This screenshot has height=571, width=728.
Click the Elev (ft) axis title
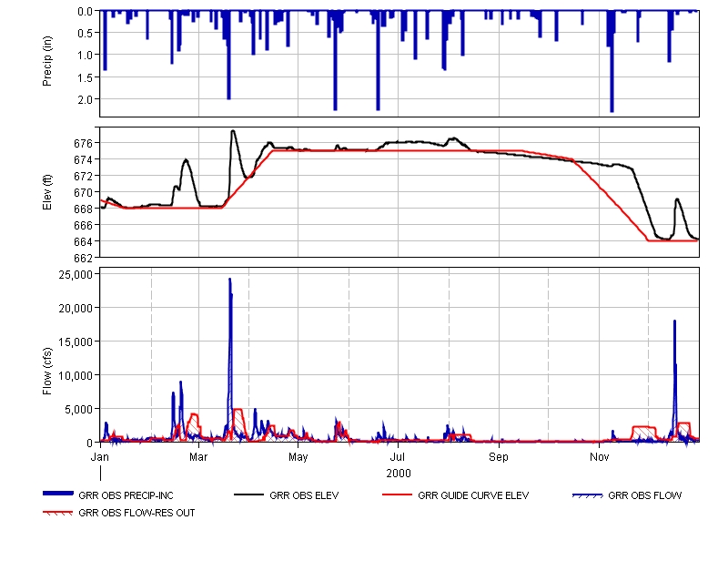(47, 192)
